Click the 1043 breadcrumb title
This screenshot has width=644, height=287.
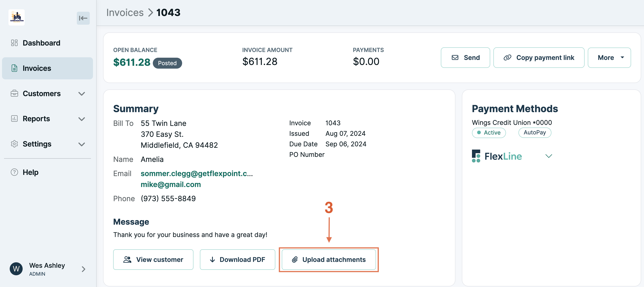click(x=168, y=13)
